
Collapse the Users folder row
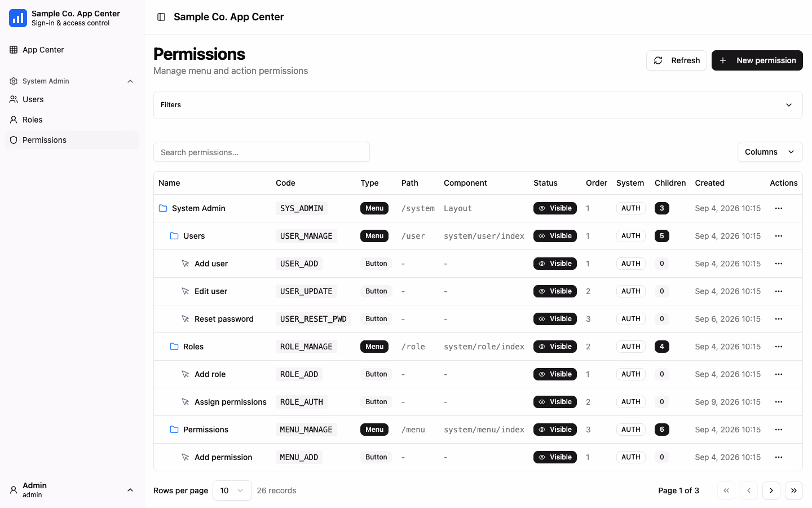(174, 236)
